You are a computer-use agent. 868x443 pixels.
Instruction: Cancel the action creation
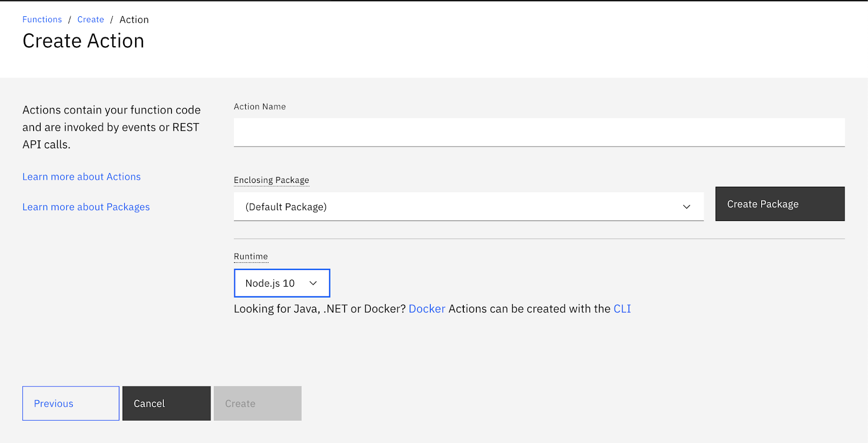tap(167, 403)
